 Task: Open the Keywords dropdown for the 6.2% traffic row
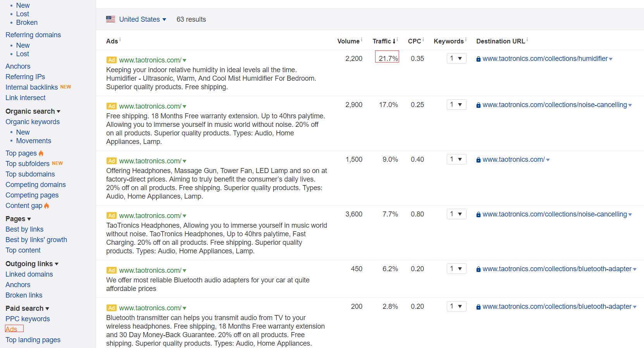click(x=456, y=269)
